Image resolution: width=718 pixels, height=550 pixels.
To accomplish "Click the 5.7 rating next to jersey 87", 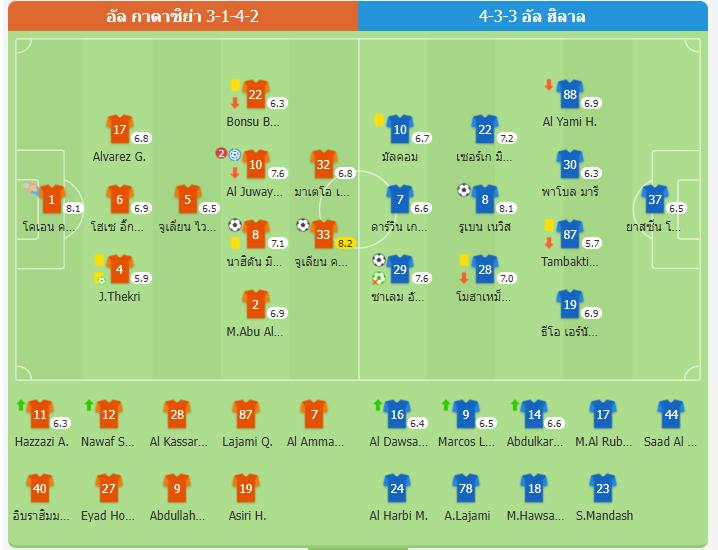I will coord(592,244).
